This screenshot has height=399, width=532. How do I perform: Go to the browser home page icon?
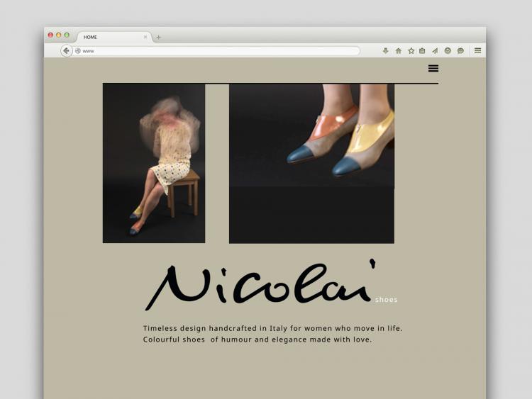coord(399,51)
